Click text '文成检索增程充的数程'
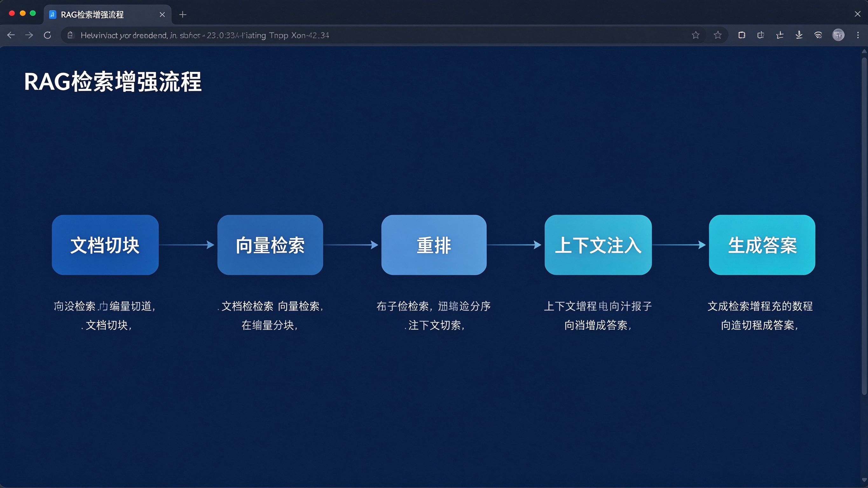 [x=760, y=306]
